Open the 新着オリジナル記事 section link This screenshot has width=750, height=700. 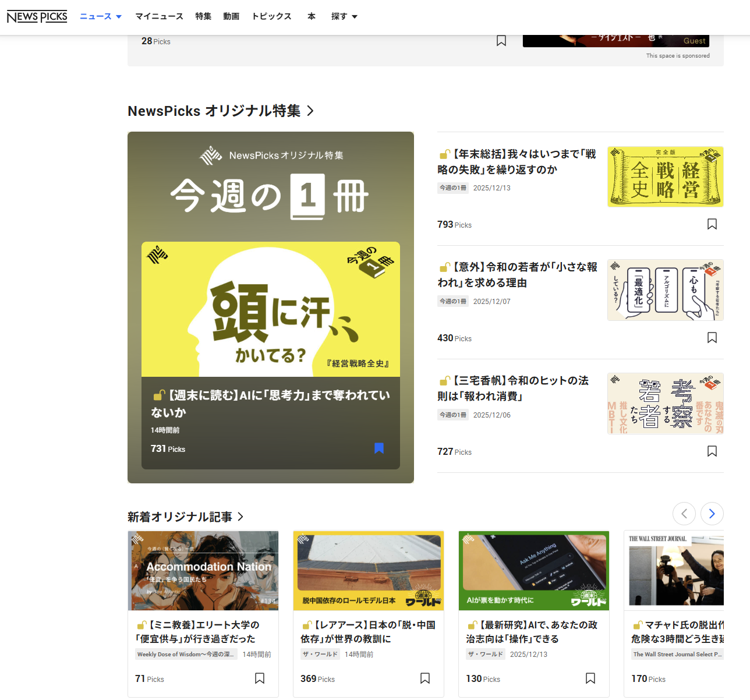tap(185, 517)
